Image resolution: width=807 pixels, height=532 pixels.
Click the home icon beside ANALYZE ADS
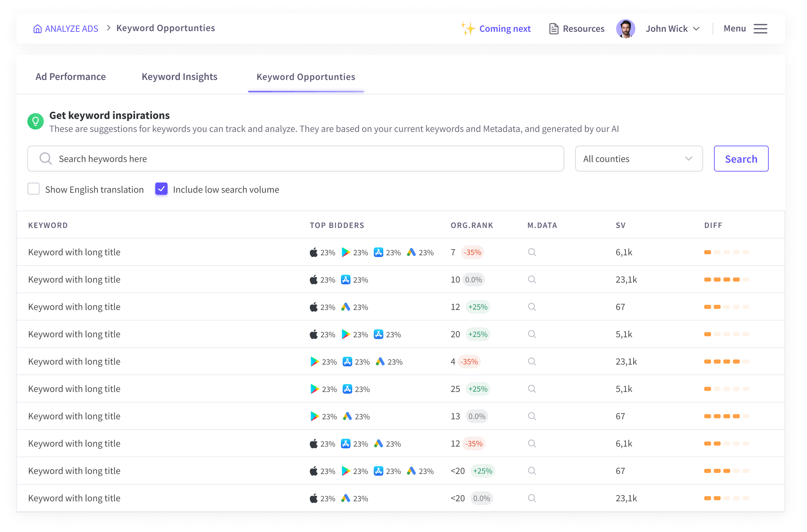click(37, 29)
